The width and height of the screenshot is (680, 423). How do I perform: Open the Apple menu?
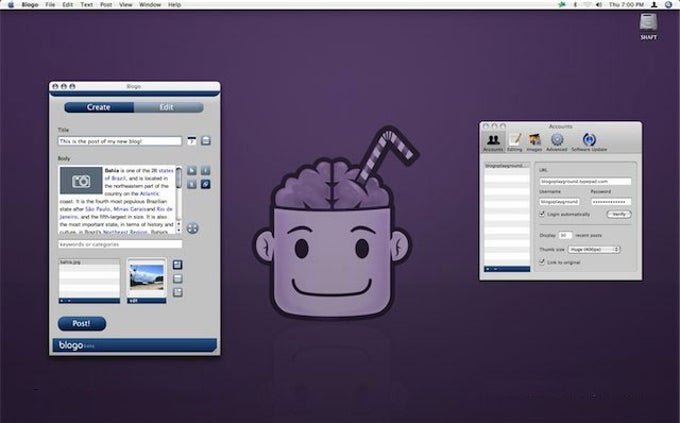(11, 5)
